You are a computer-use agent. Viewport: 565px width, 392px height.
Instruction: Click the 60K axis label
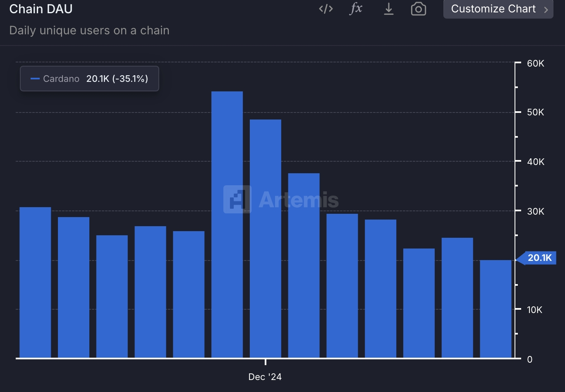pyautogui.click(x=536, y=63)
